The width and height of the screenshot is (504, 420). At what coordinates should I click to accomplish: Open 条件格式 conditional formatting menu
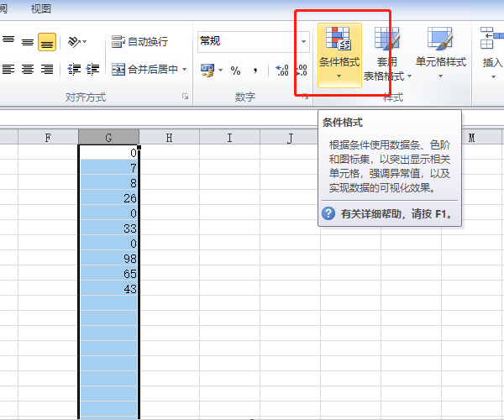tap(339, 55)
